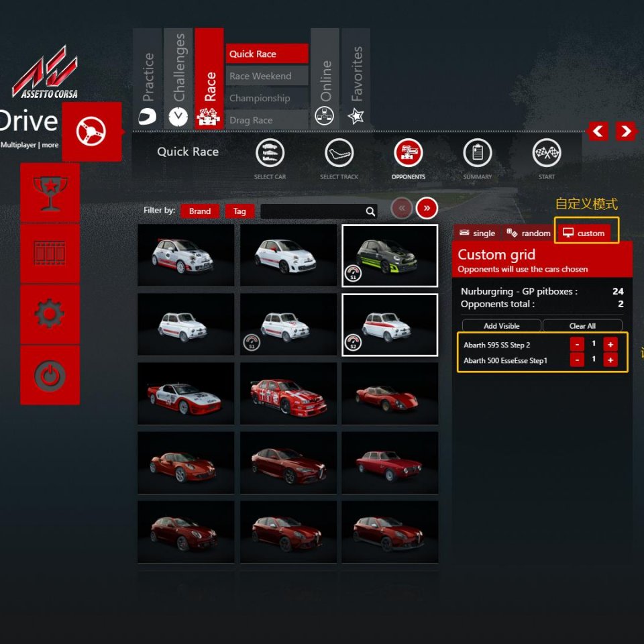This screenshot has width=644, height=644.
Task: Open the Favorites tab
Action: point(356,78)
